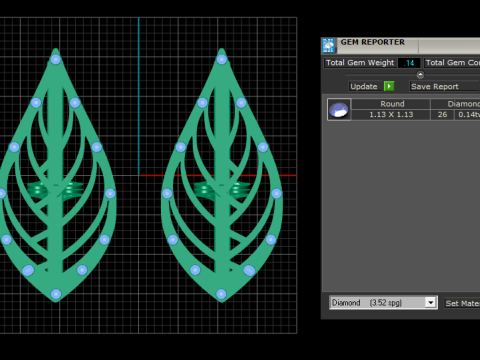The image size is (480, 360).
Task: Click the round gem thumbnail in the report
Action: point(339,109)
